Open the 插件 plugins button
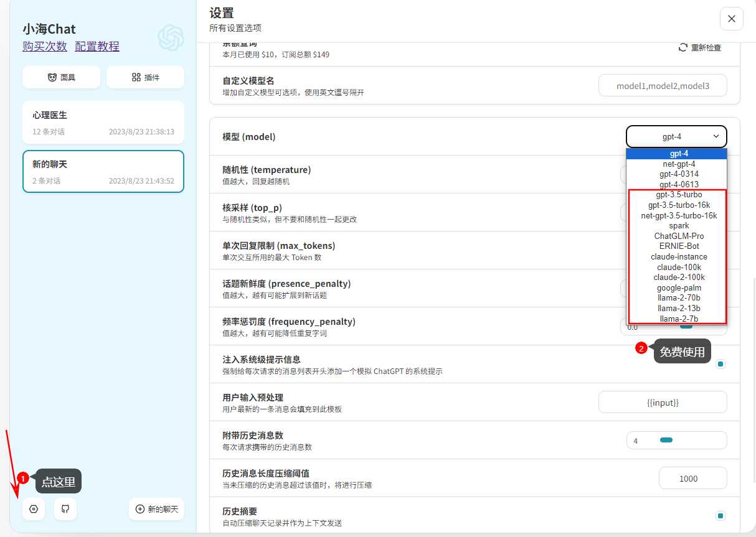The image size is (756, 537). point(145,77)
